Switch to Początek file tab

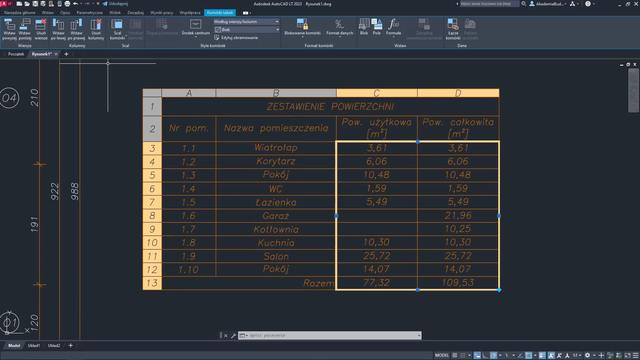tap(16, 54)
